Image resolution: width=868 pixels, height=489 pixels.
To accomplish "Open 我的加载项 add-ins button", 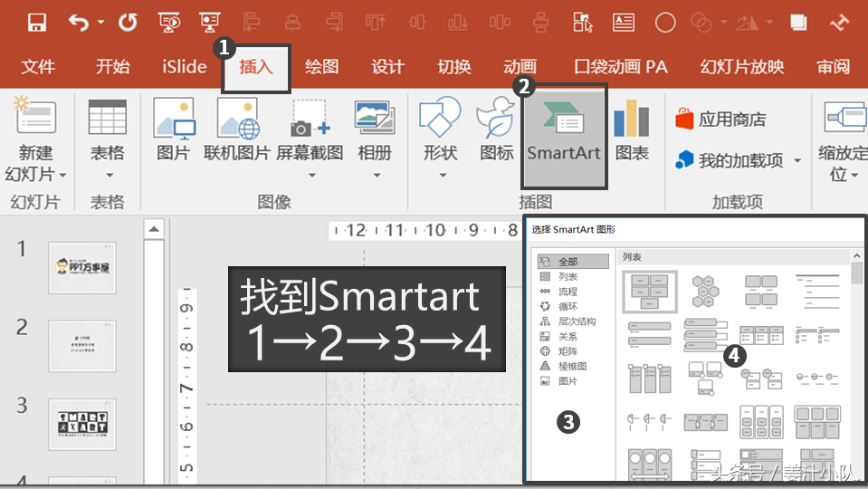I will click(x=730, y=160).
